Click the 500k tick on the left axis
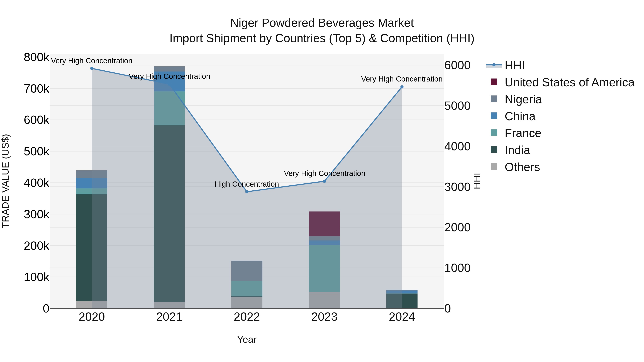644x362 pixels. (36, 152)
